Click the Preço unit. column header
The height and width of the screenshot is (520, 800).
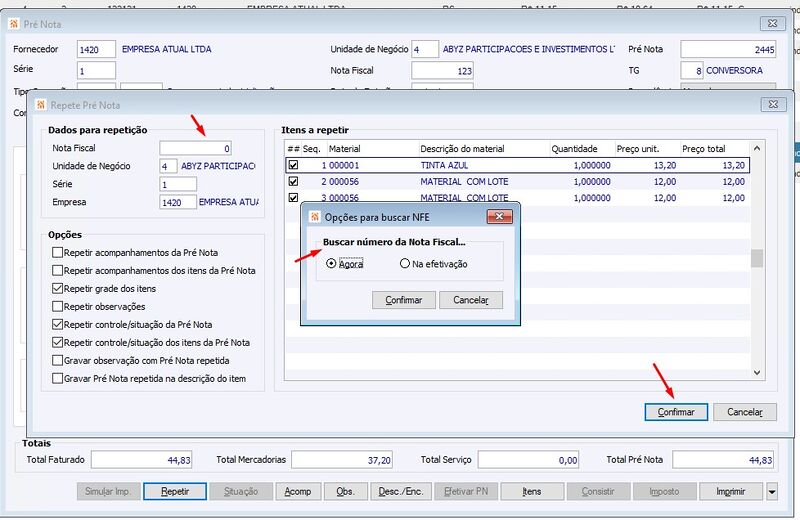point(647,148)
